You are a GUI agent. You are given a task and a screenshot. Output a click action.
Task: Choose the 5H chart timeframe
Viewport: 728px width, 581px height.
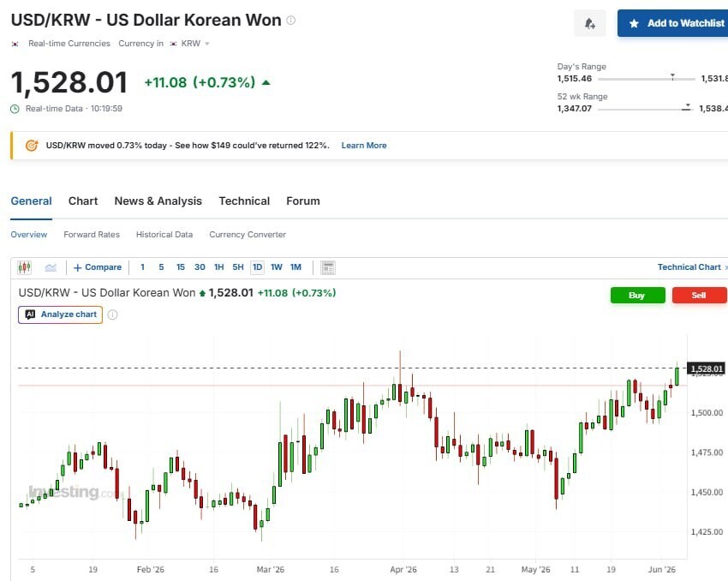pyautogui.click(x=238, y=267)
